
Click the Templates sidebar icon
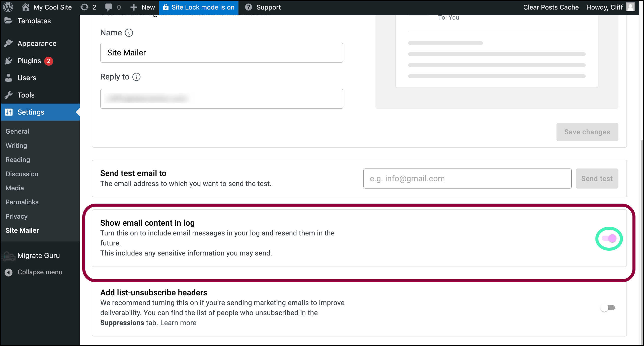9,21
